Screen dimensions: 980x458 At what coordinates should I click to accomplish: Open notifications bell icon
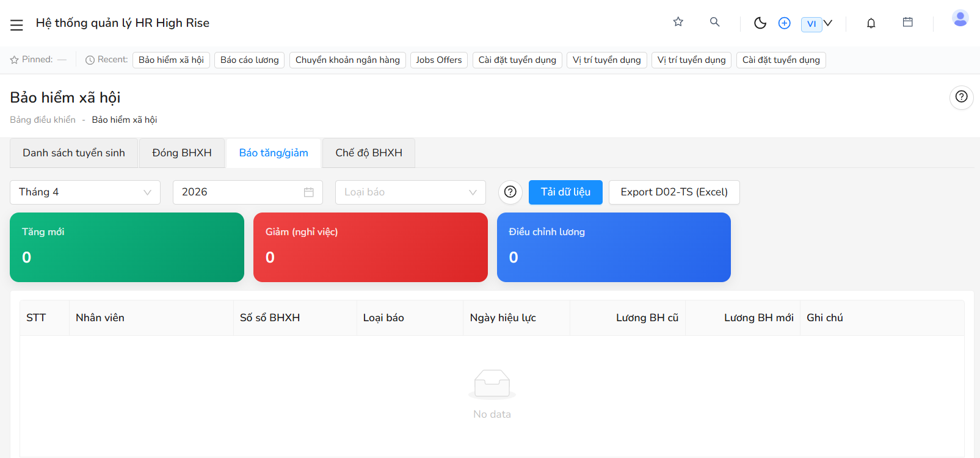pyautogui.click(x=871, y=23)
